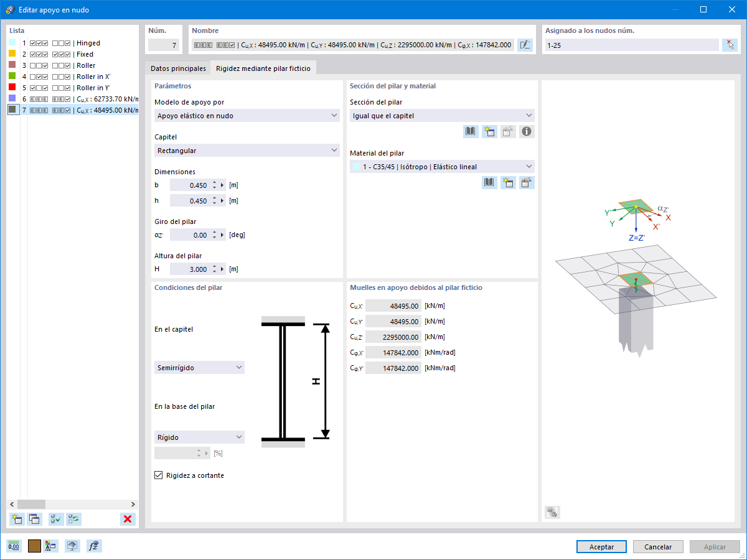Viewport: 747px width, 560px height.
Task: Select row 6 with 62733.70 kN/m
Action: pos(73,99)
